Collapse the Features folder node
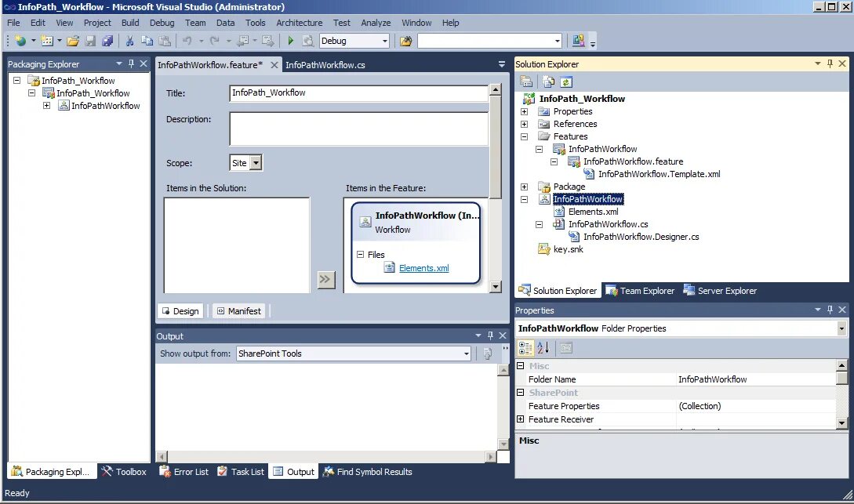The width and height of the screenshot is (854, 504). coord(524,136)
